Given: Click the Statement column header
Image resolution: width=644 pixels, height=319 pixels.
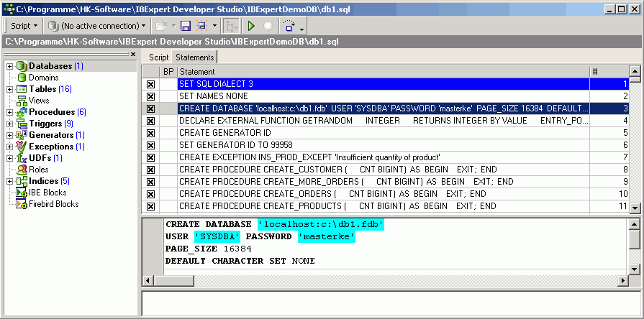Looking at the screenshot, I should point(384,72).
